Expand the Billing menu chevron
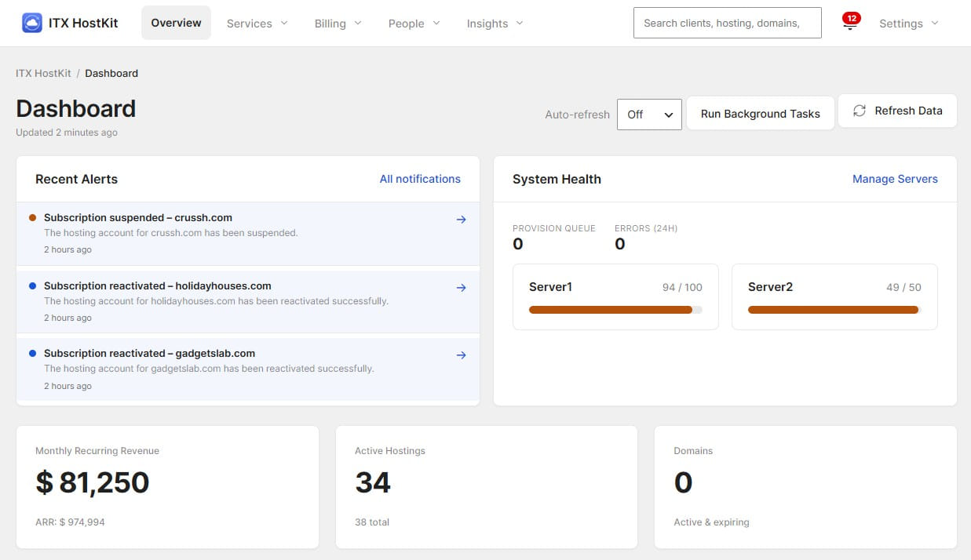Viewport: 971px width, 560px height. pos(358,23)
